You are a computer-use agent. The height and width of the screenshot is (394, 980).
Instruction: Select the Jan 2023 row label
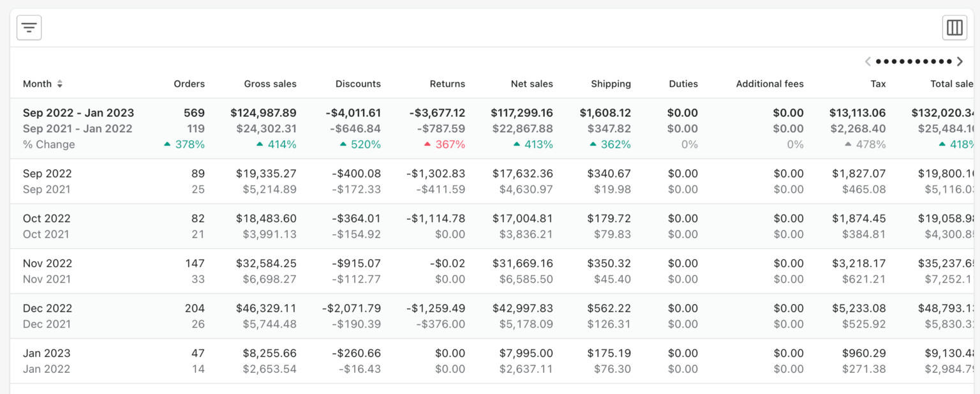pos(47,353)
